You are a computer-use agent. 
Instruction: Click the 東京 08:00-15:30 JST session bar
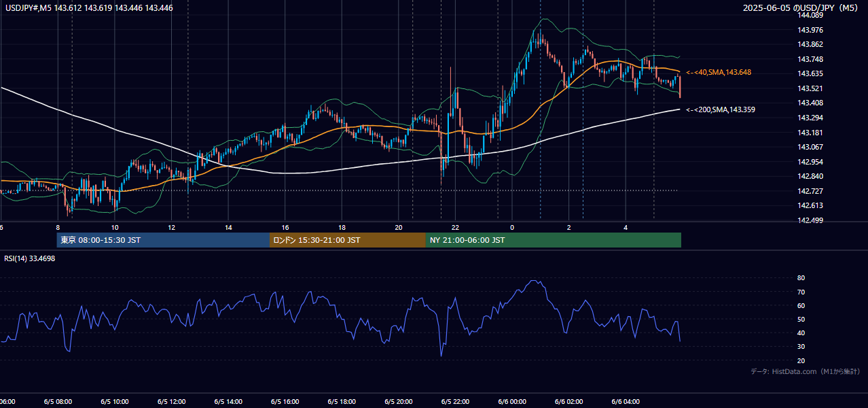coord(164,240)
